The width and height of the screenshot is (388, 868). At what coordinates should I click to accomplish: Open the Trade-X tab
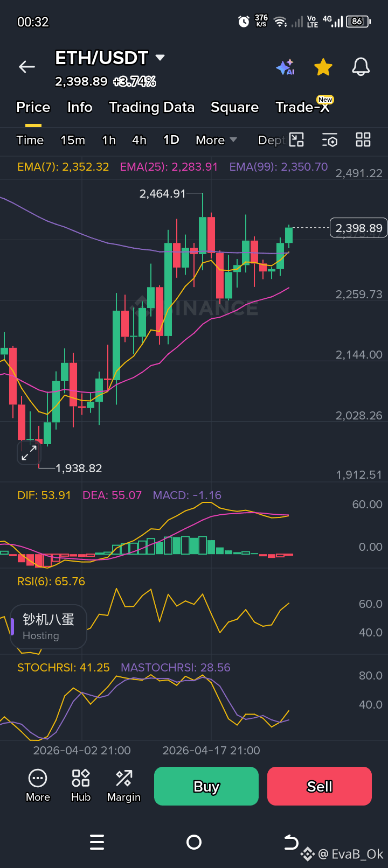pos(302,107)
